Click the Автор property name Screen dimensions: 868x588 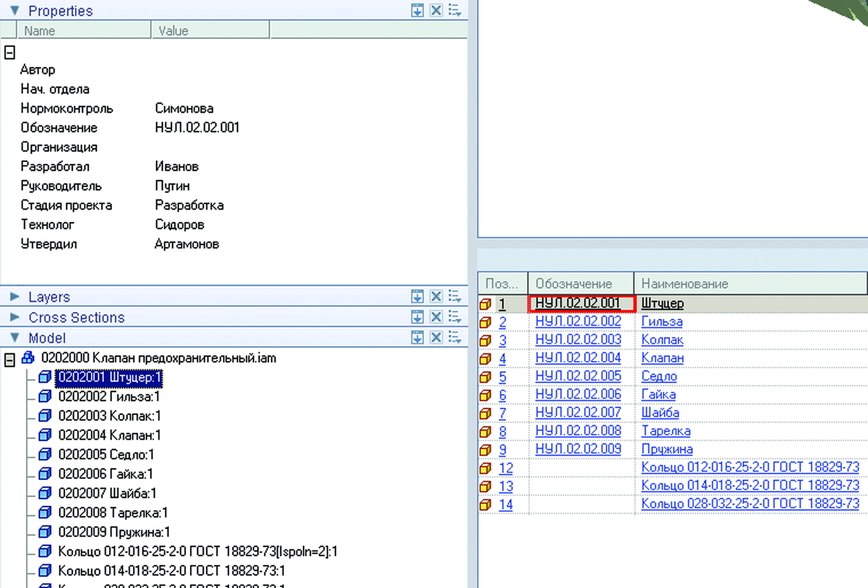click(x=37, y=70)
